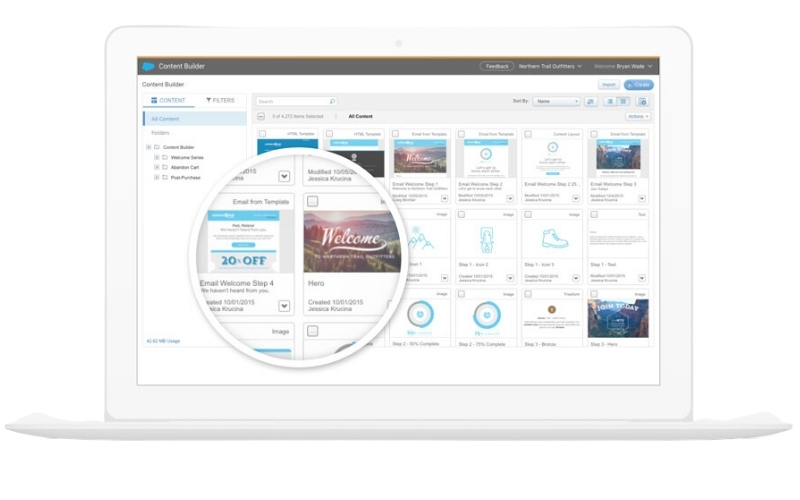Expand the Post-Purchase folder tree node

(x=156, y=177)
